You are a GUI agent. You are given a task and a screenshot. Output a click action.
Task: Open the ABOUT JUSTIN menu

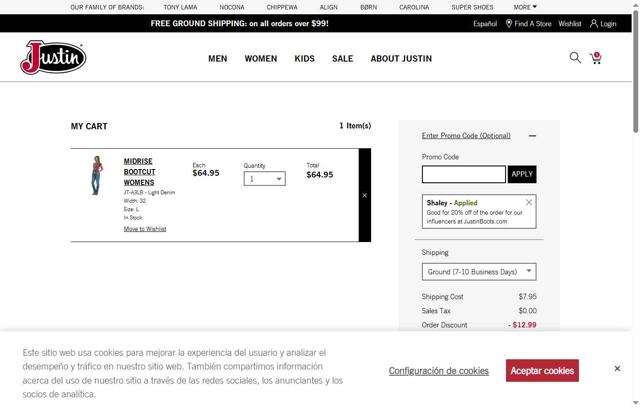click(401, 59)
